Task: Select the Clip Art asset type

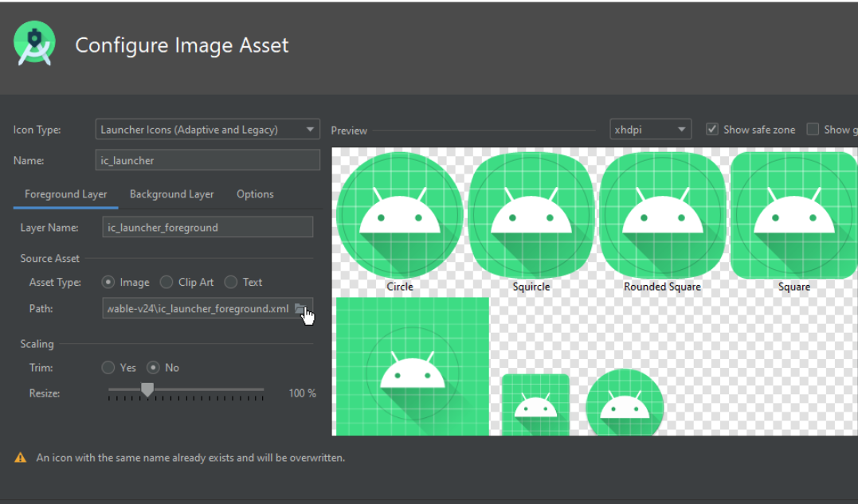Action: 167,282
